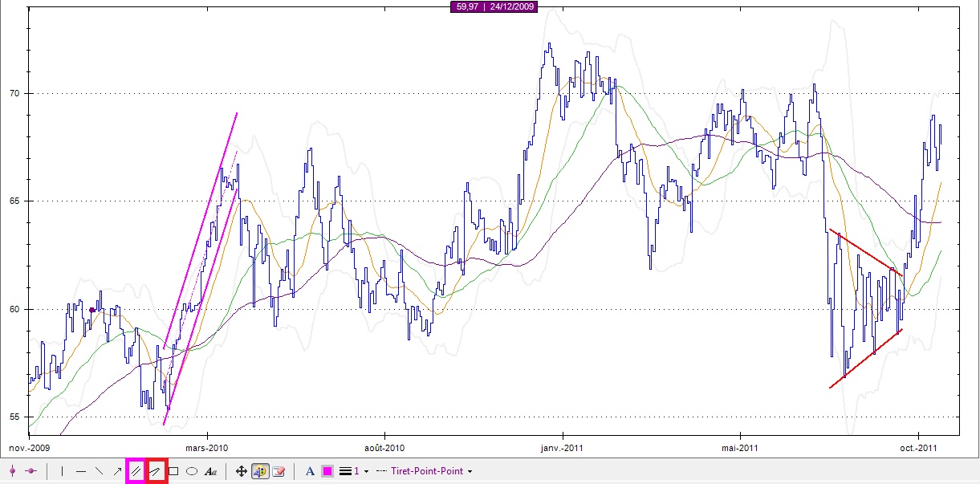Image resolution: width=980 pixels, height=484 pixels.
Task: Open the font settings A button
Action: 310,471
